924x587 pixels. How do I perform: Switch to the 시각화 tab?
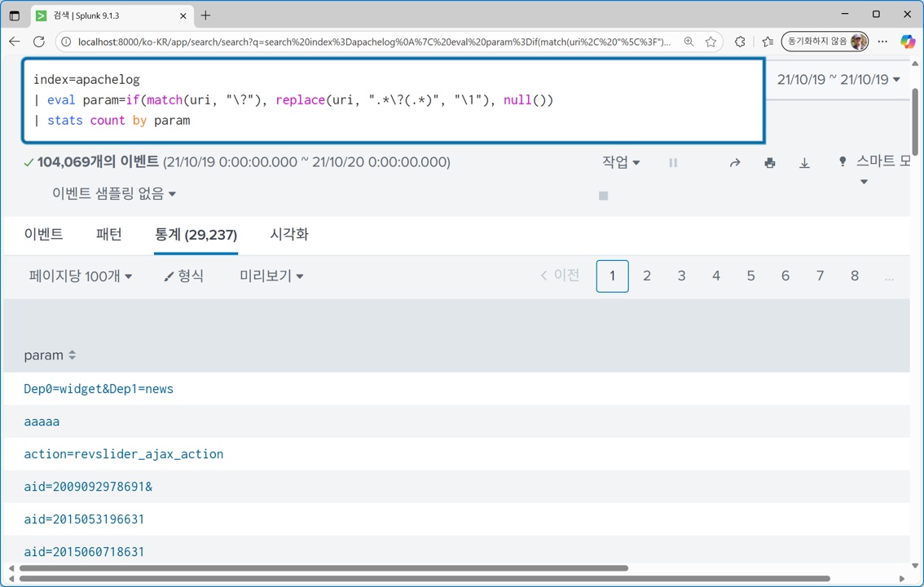(x=289, y=235)
